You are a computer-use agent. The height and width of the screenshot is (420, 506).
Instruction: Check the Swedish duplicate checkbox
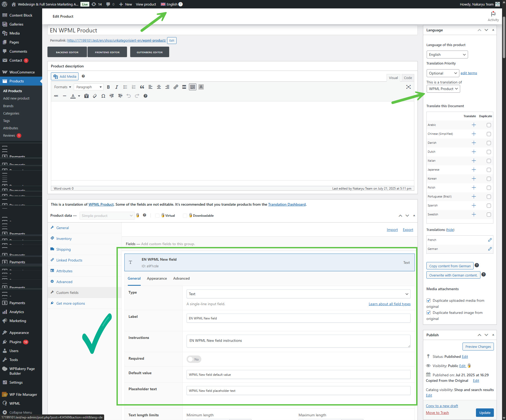click(x=489, y=215)
